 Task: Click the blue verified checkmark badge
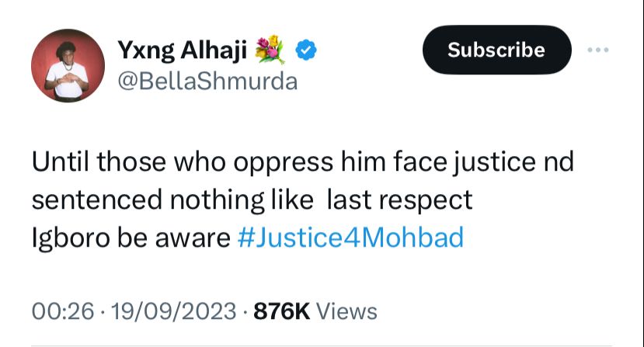[x=306, y=50]
